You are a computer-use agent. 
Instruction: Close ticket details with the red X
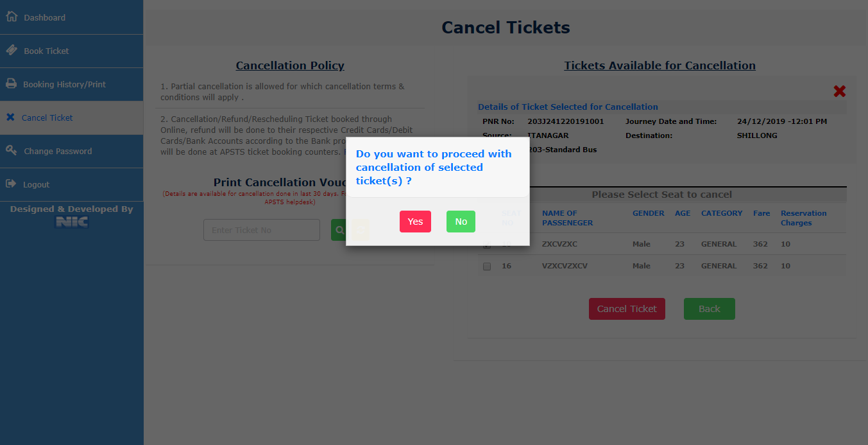[x=839, y=91]
